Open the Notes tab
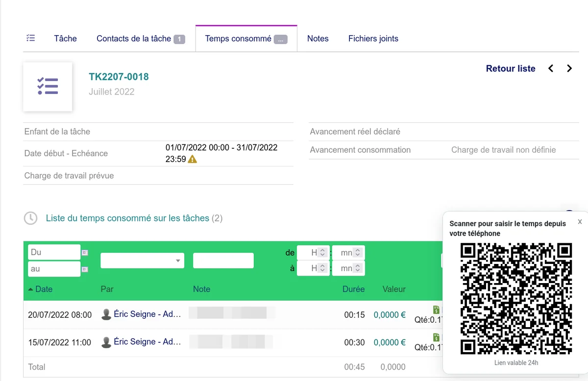 point(318,39)
